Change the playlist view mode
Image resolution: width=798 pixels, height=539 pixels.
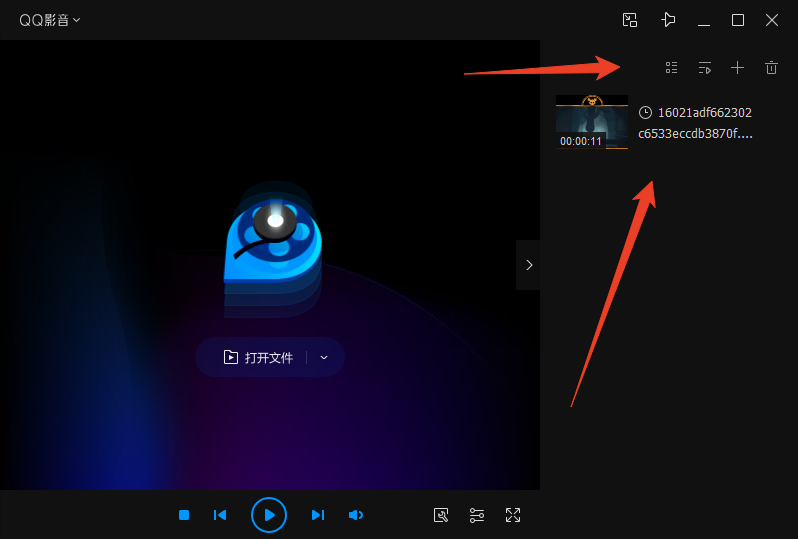[671, 68]
